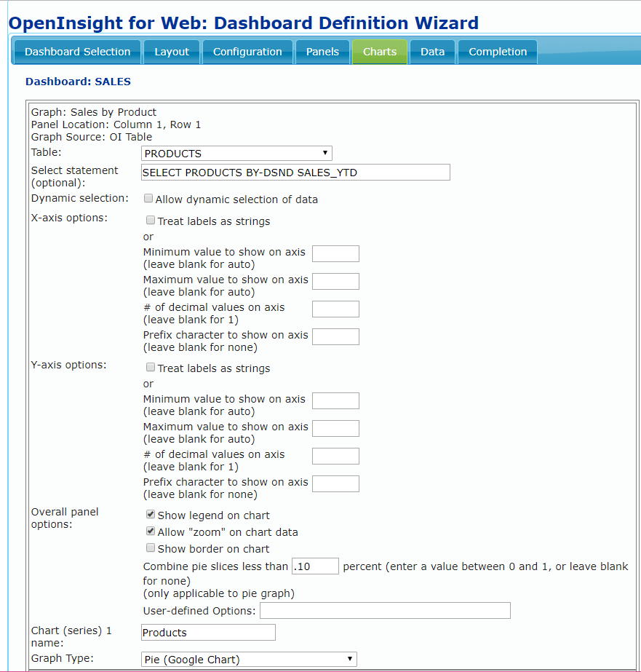641x672 pixels.
Task: Open the Panels tab
Action: [x=322, y=52]
